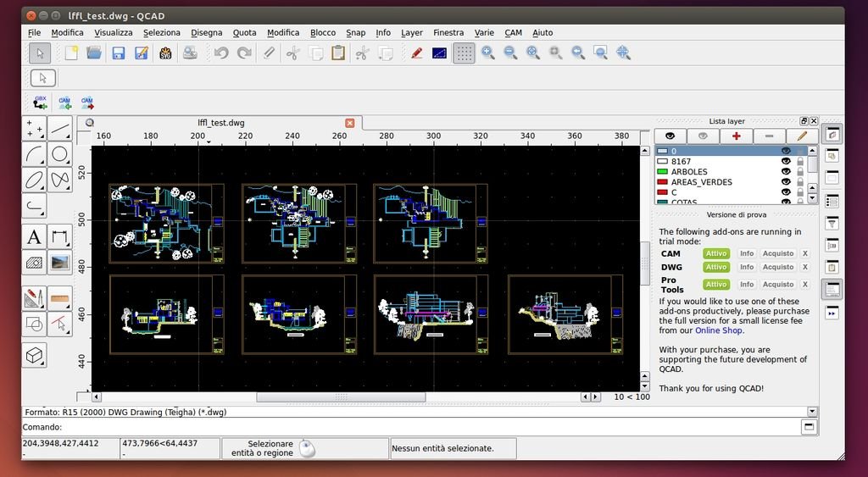Screen dimensions: 868x477
Task: Pick the Ellipse tool in the left toolbox
Action: point(34,180)
